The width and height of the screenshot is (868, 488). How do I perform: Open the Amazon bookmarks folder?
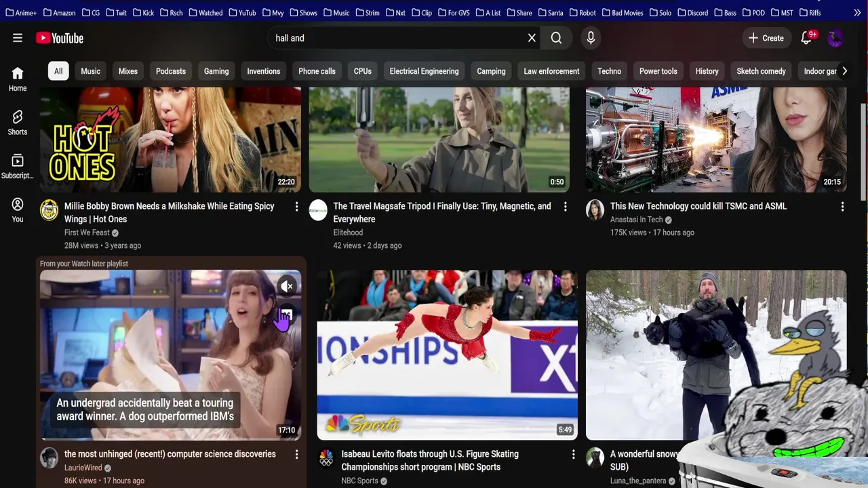click(x=59, y=12)
